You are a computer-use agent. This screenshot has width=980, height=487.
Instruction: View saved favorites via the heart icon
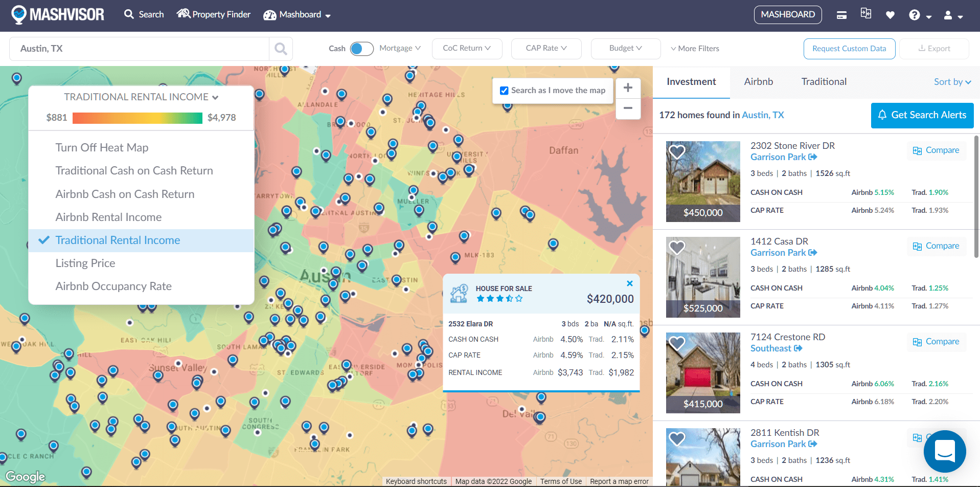pos(890,15)
